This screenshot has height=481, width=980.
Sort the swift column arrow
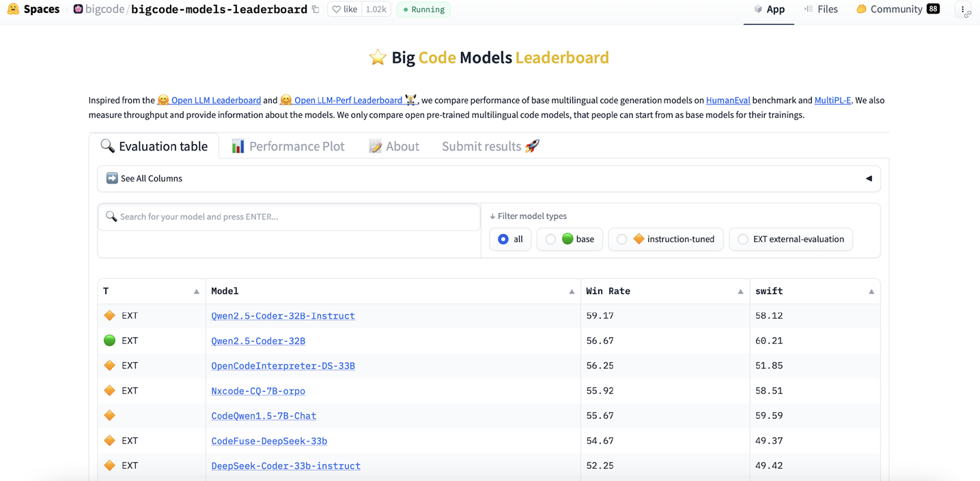point(871,292)
